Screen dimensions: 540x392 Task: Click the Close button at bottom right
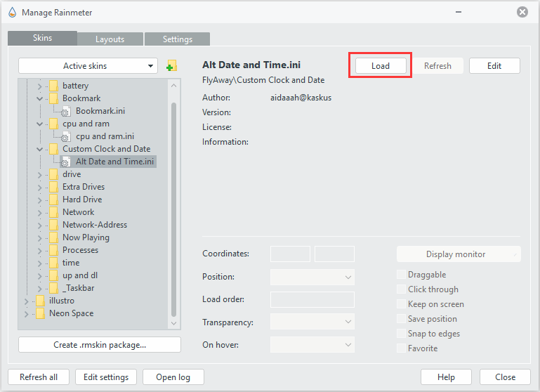pyautogui.click(x=505, y=377)
